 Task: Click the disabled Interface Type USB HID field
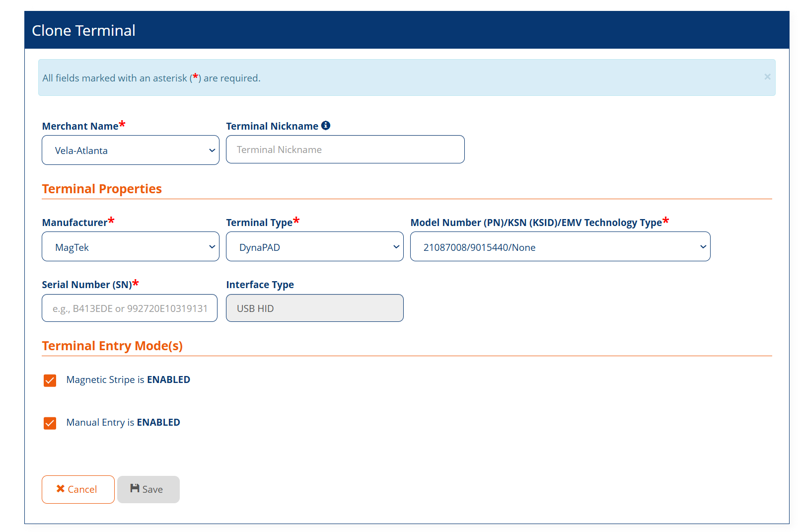314,308
